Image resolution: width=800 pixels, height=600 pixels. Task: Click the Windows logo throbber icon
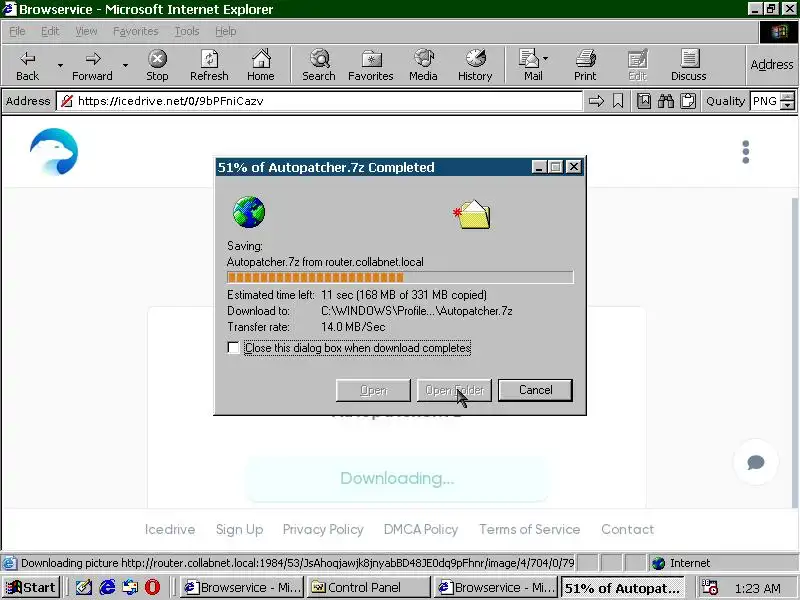(779, 32)
